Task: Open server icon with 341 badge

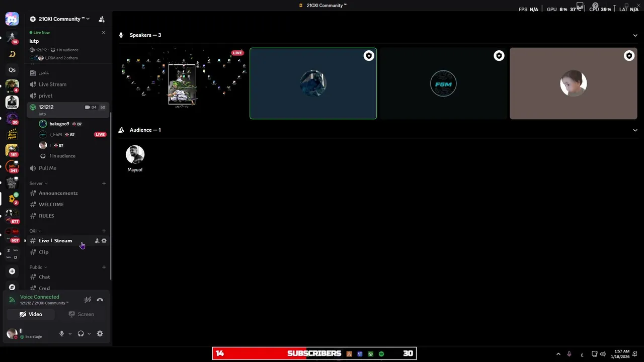Action: [x=12, y=166]
